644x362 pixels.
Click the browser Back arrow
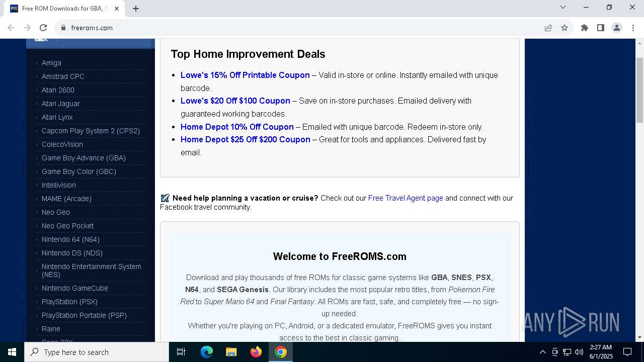(11, 28)
